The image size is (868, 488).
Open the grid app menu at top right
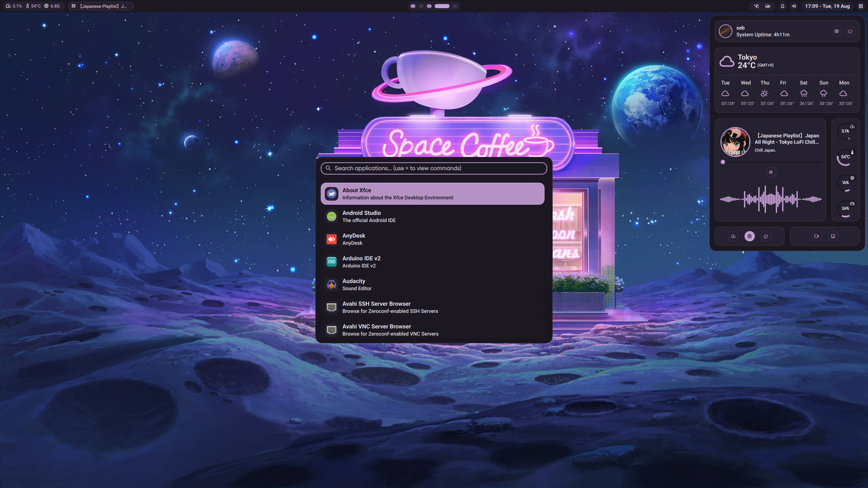(860, 6)
